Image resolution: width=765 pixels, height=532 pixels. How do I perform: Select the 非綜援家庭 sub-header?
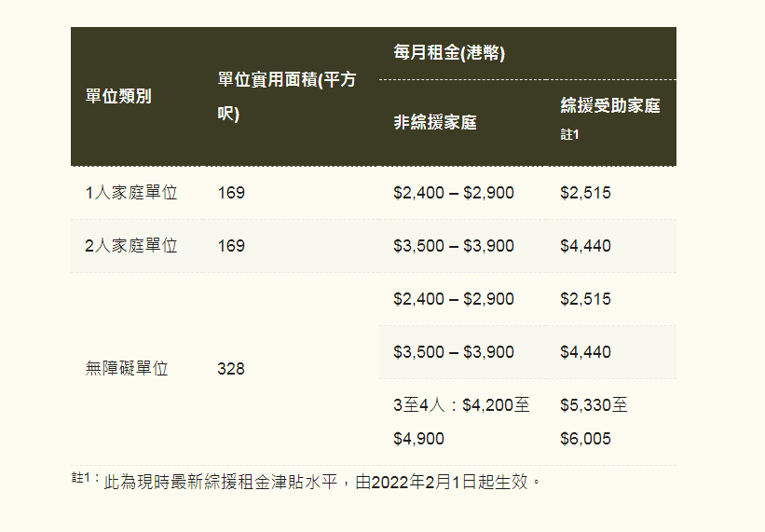435,122
